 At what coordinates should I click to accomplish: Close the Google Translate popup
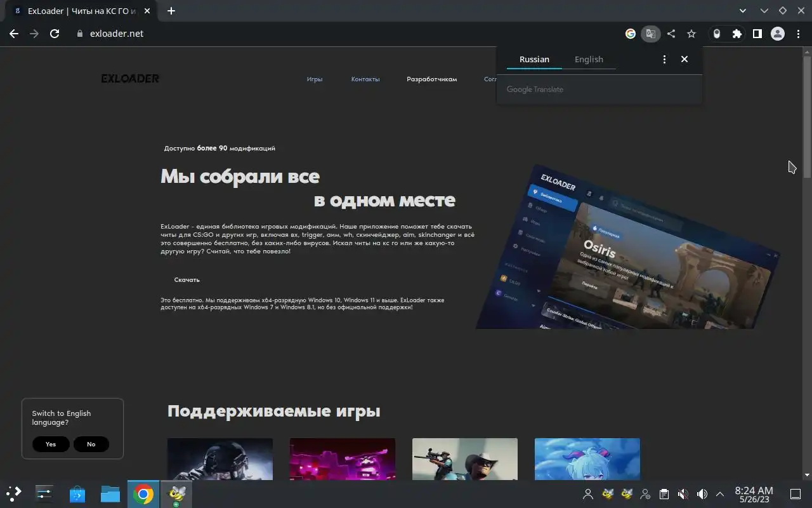point(684,59)
